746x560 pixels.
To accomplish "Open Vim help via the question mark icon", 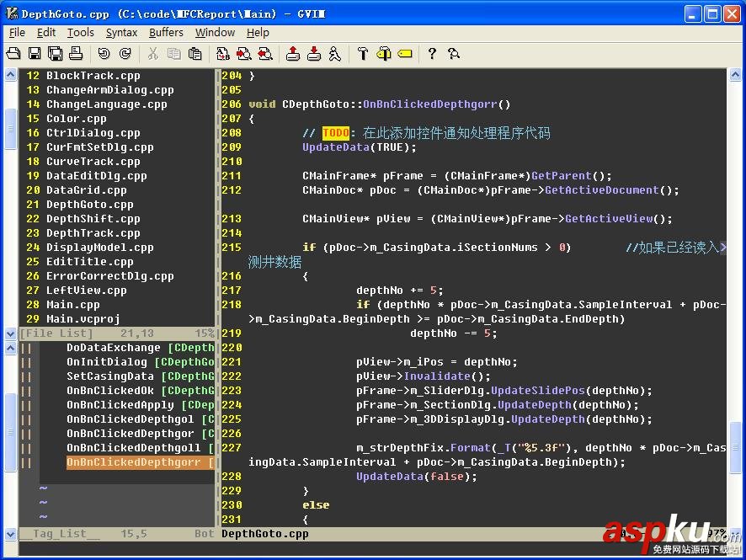I will 432,54.
